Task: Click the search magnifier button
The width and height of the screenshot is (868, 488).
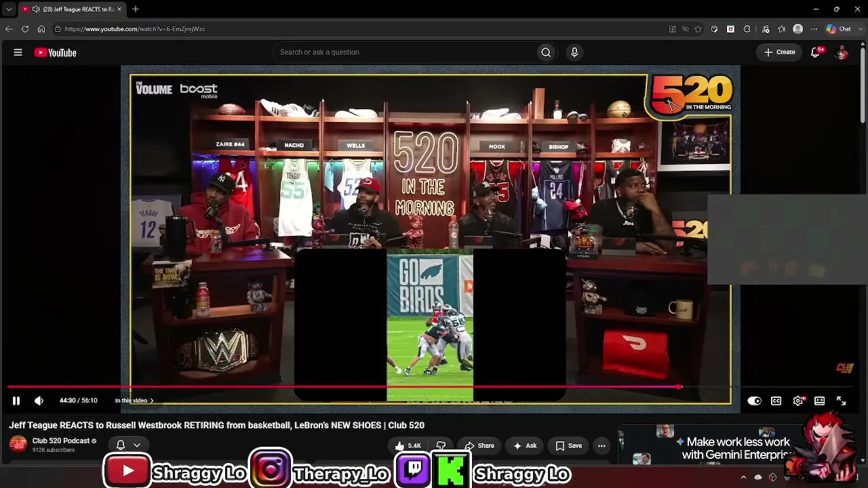Action: click(x=546, y=52)
